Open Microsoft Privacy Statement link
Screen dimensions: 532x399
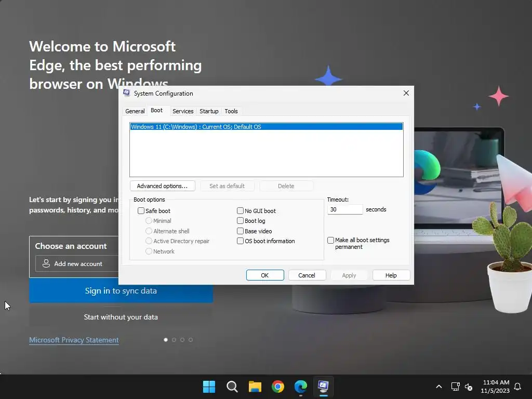pos(74,340)
